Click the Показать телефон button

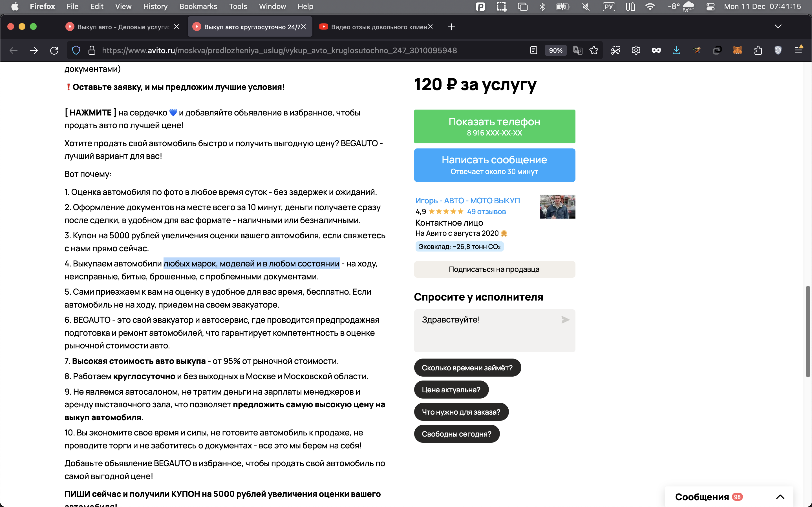point(494,126)
